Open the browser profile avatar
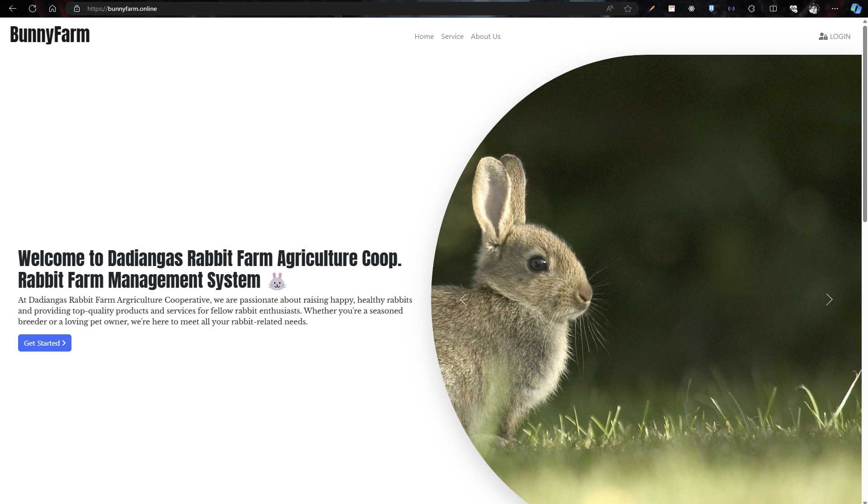Screen dimensions: 868x504 [814, 9]
